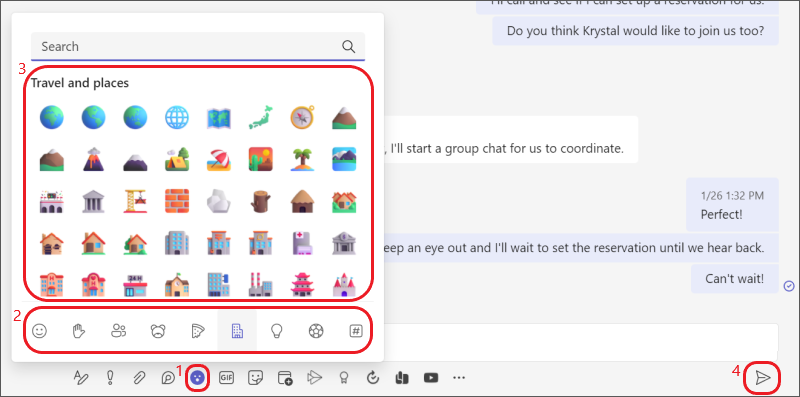The height and width of the screenshot is (397, 800).
Task: Switch to the Food emoji category
Action: pyautogui.click(x=197, y=331)
